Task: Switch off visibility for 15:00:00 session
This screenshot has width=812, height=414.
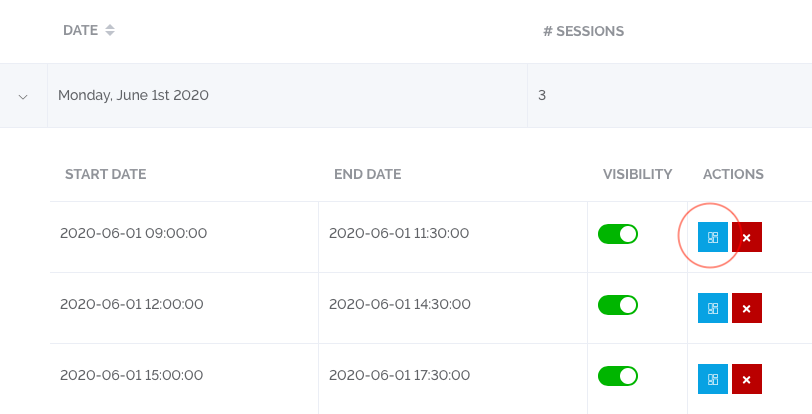Action: (x=617, y=376)
